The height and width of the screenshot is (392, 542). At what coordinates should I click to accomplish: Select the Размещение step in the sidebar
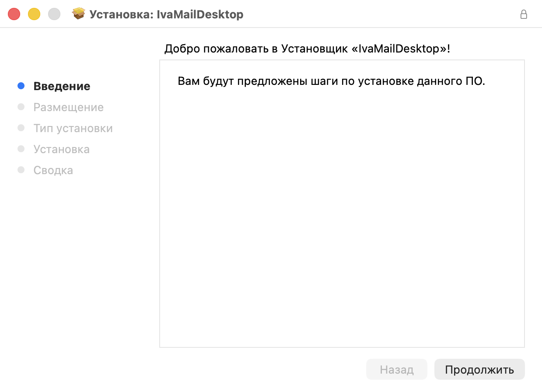coord(68,107)
